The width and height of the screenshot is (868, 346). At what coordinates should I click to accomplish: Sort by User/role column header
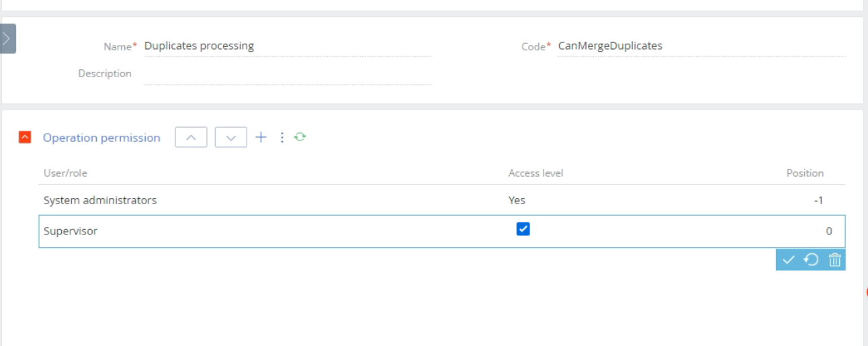pyautogui.click(x=65, y=173)
